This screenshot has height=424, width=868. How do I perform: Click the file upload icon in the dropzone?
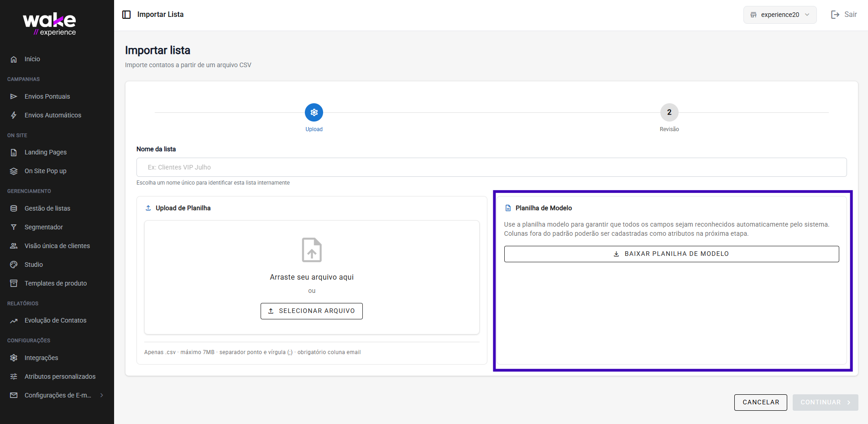click(x=312, y=250)
